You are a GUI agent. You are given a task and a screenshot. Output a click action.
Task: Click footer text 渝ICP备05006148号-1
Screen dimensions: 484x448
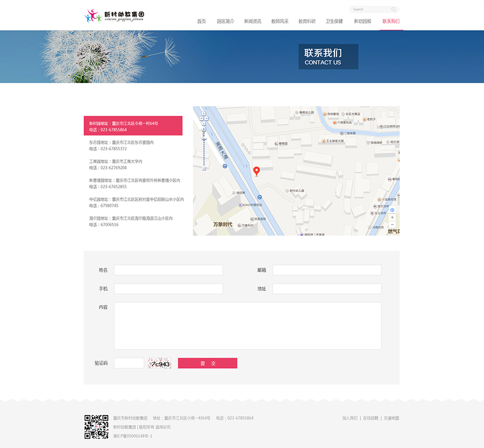[133, 436]
